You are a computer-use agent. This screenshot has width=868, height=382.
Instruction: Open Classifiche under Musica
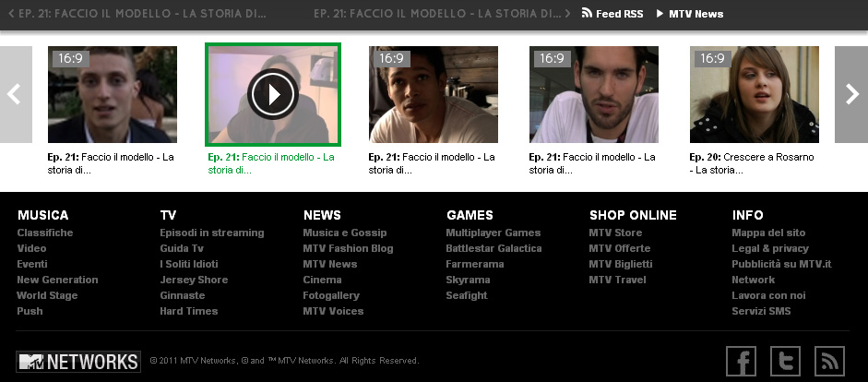click(45, 233)
